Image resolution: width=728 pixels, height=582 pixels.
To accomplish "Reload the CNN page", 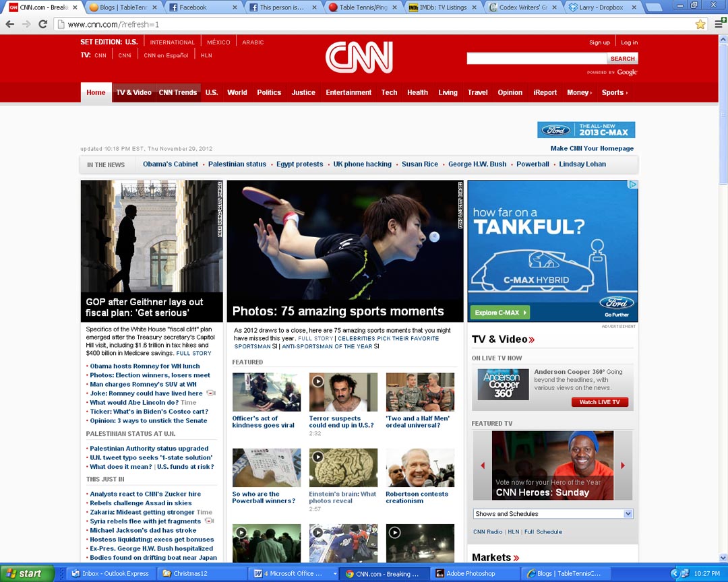I will point(42,24).
